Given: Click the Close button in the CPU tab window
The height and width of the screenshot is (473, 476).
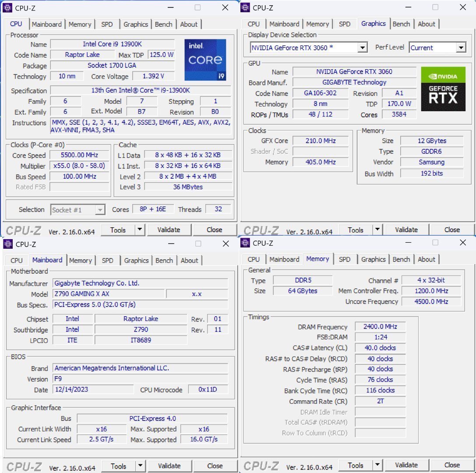Looking at the screenshot, I should click(214, 229).
